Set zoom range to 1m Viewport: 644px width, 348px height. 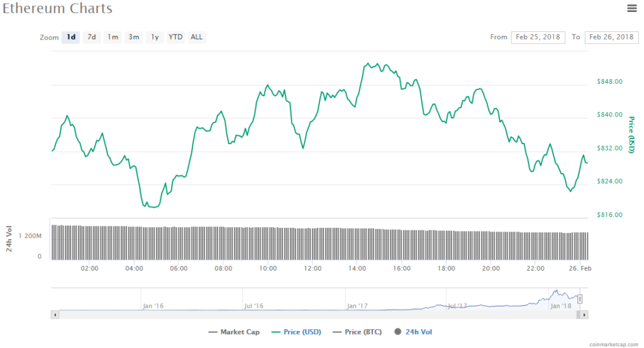pyautogui.click(x=113, y=37)
